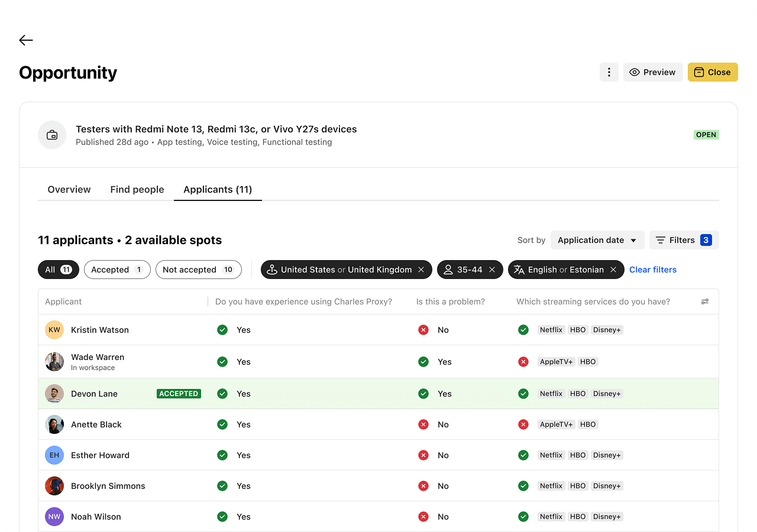This screenshot has width=757, height=532.
Task: Click the eye icon inside the Preview button
Action: (633, 72)
